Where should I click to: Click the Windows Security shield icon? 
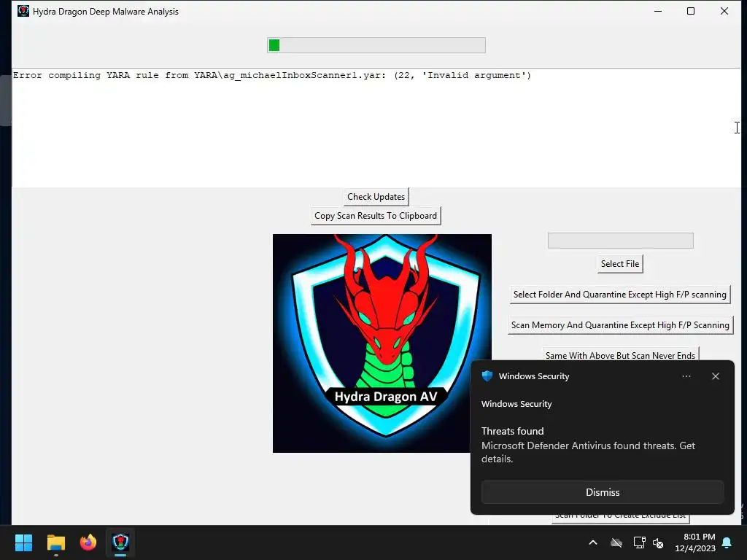coord(487,376)
